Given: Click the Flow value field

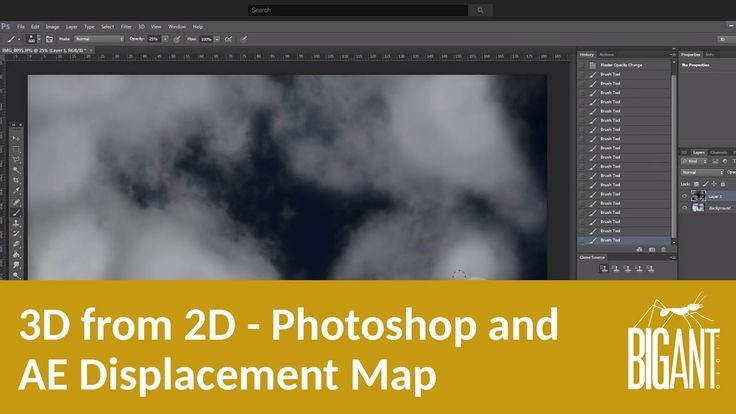Looking at the screenshot, I should (206, 39).
